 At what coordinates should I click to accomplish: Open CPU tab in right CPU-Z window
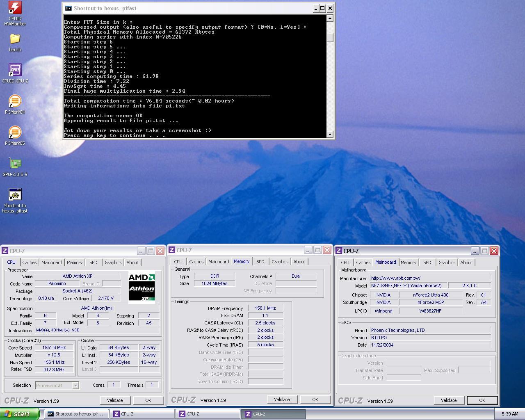coord(345,262)
